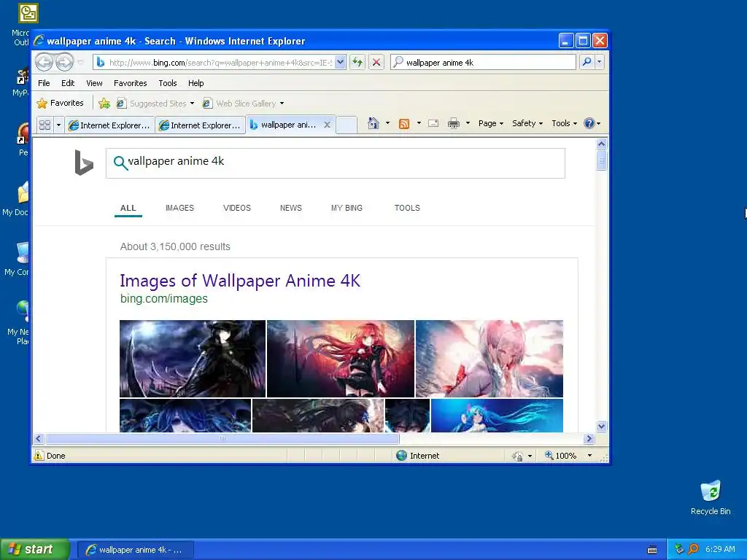The image size is (747, 560).
Task: Click Add to Favorites Bar icon
Action: (104, 104)
